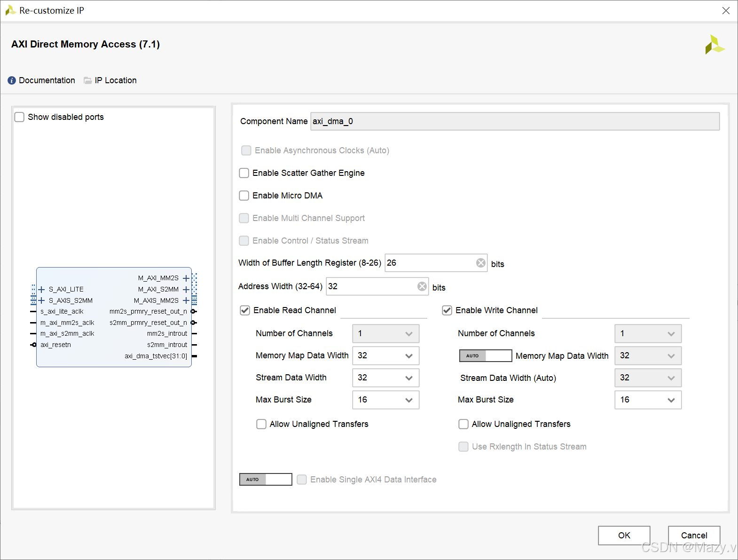This screenshot has height=560, width=738.
Task: Enable Micro DMA checkbox
Action: coord(244,196)
